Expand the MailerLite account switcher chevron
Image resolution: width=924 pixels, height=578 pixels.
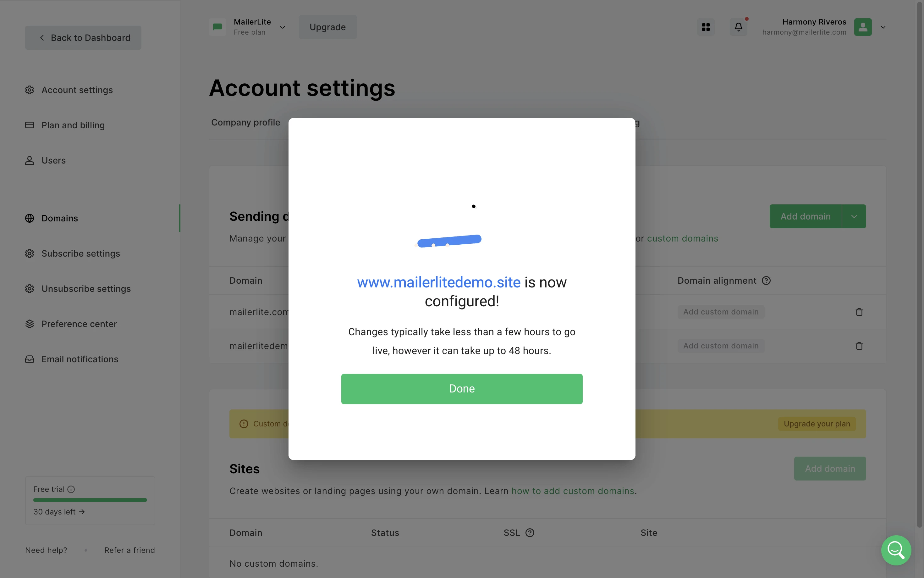[x=282, y=27]
